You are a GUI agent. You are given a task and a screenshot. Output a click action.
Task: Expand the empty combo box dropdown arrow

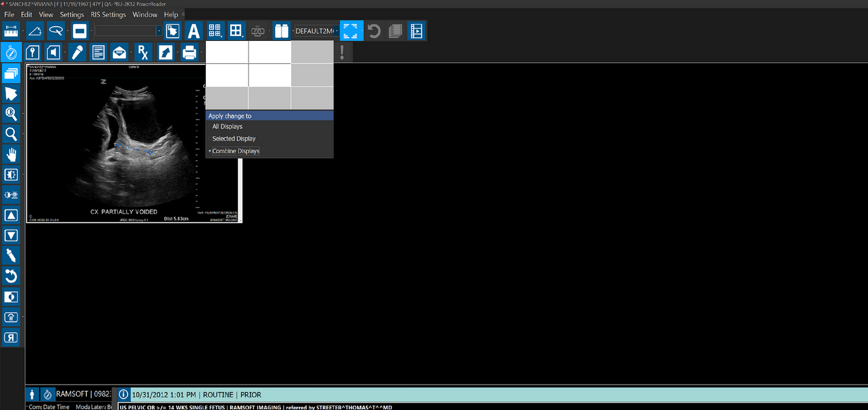[x=159, y=30]
